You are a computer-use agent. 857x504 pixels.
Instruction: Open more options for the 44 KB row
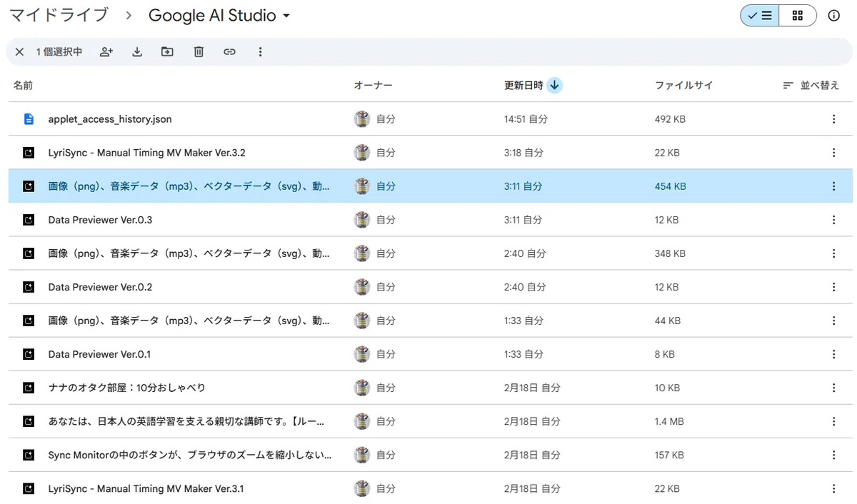point(833,321)
